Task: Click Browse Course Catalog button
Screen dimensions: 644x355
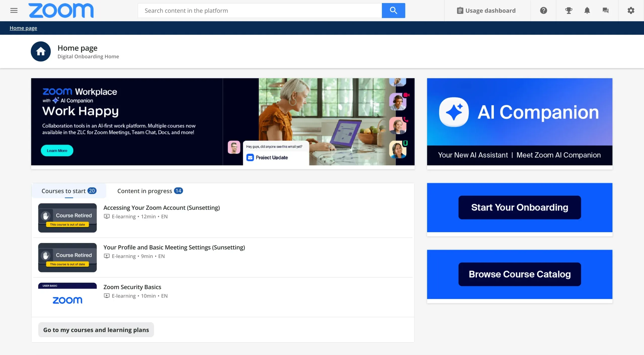Action: click(519, 274)
